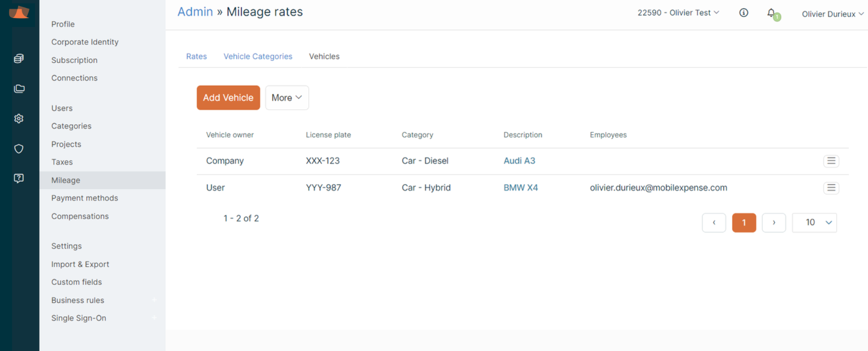Screen dimensions: 868x351
Task: Change the page size dropdown showing 10
Action: pos(814,222)
